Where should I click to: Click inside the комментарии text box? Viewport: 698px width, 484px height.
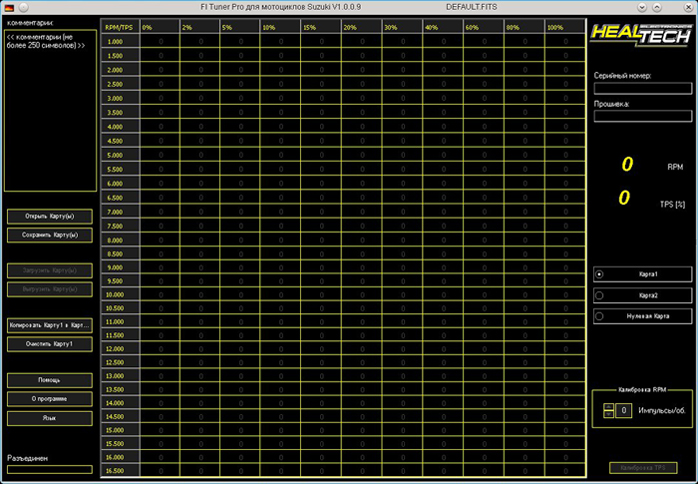pos(50,110)
